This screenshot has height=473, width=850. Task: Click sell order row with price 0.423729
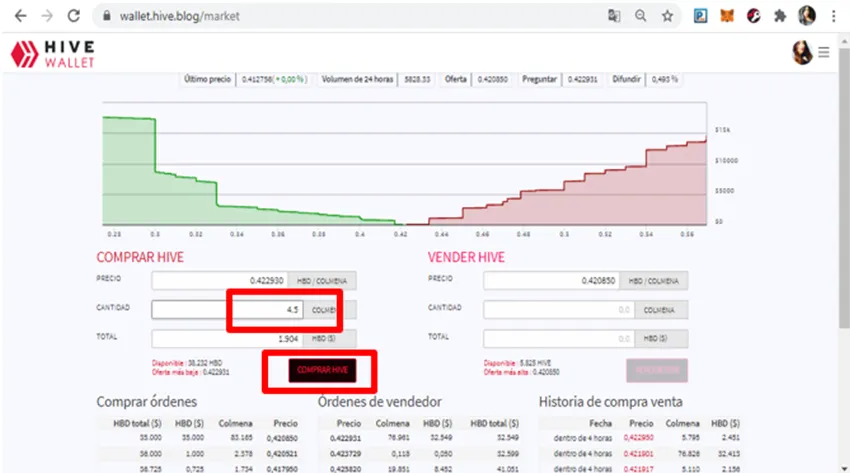pyautogui.click(x=420, y=453)
